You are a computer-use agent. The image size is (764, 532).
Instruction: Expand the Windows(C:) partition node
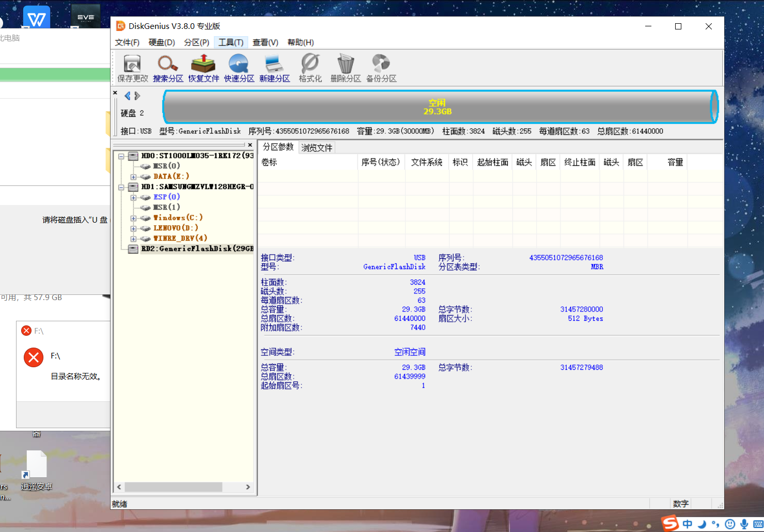pos(133,218)
